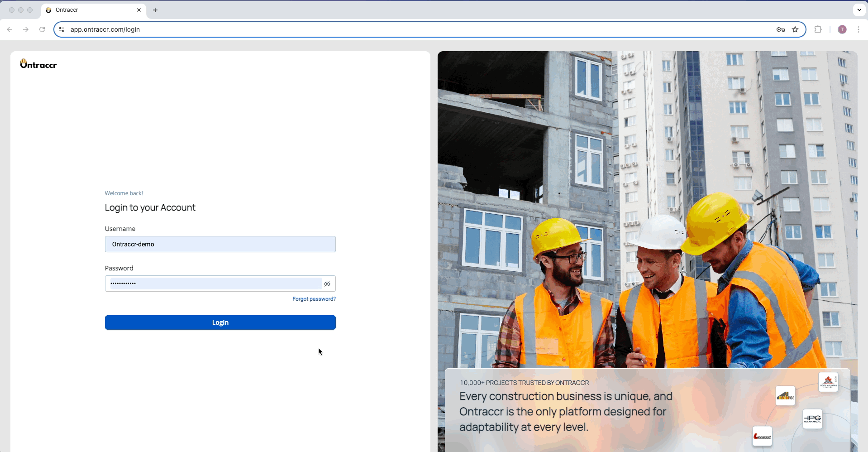Click the 10,000+ PROJECTS TRUSTED BY ONTRACCR text
868x452 pixels.
pyautogui.click(x=525, y=383)
